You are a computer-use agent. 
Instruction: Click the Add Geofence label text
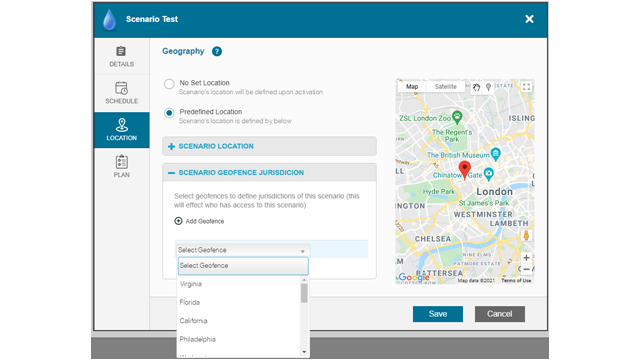click(x=205, y=221)
